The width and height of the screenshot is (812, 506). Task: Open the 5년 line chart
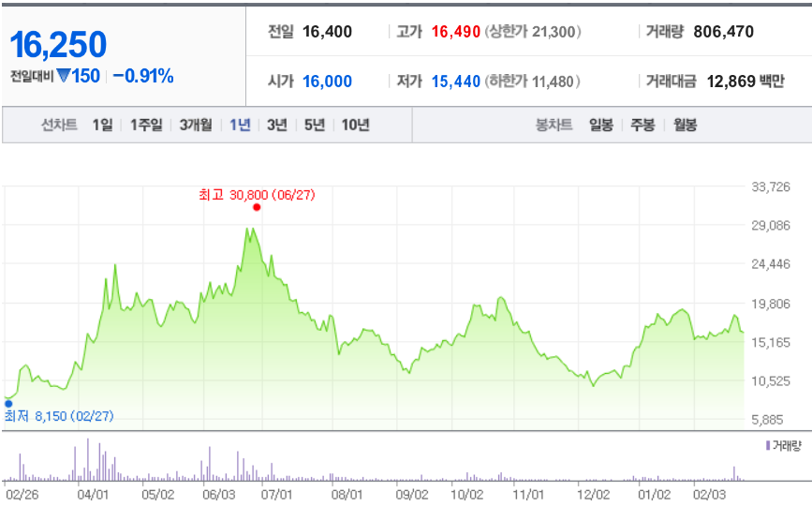[315, 125]
